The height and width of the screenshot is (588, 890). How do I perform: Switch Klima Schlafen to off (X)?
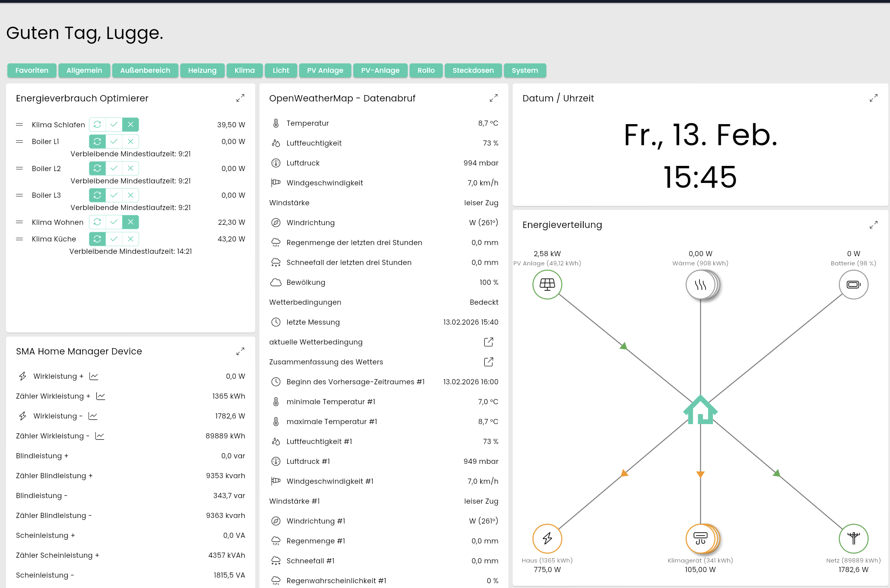pyautogui.click(x=130, y=125)
